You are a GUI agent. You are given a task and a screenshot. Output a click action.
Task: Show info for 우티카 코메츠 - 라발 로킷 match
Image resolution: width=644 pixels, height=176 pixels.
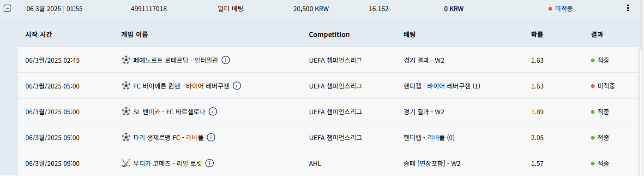coord(210,163)
